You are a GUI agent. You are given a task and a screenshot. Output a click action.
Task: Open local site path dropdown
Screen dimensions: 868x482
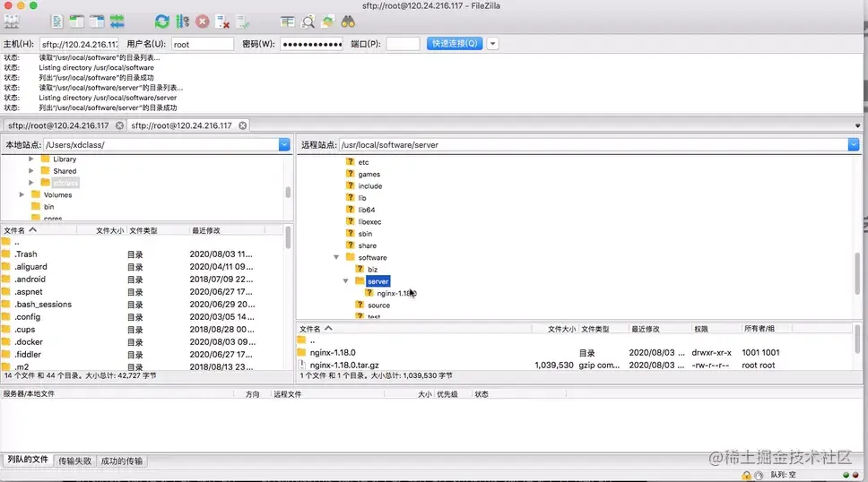tap(284, 144)
